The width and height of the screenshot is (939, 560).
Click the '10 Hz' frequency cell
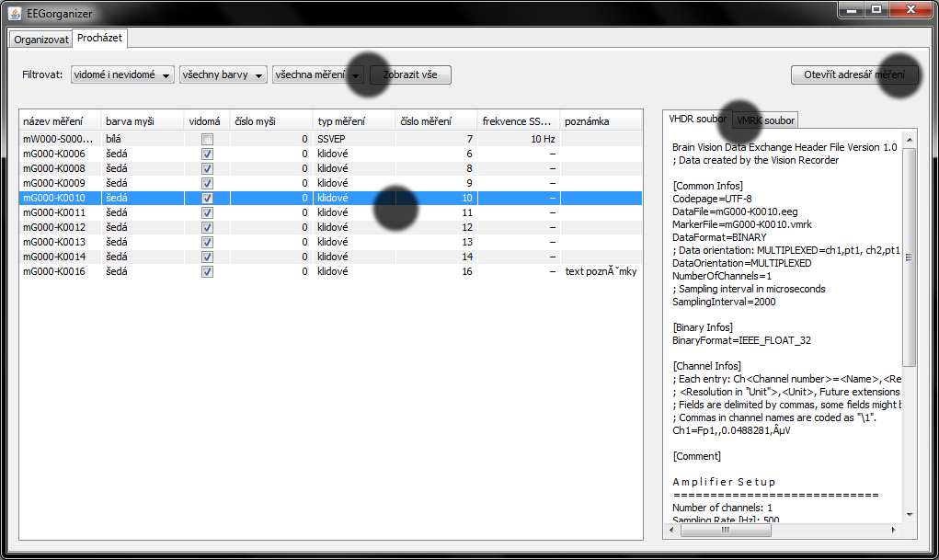(518, 139)
